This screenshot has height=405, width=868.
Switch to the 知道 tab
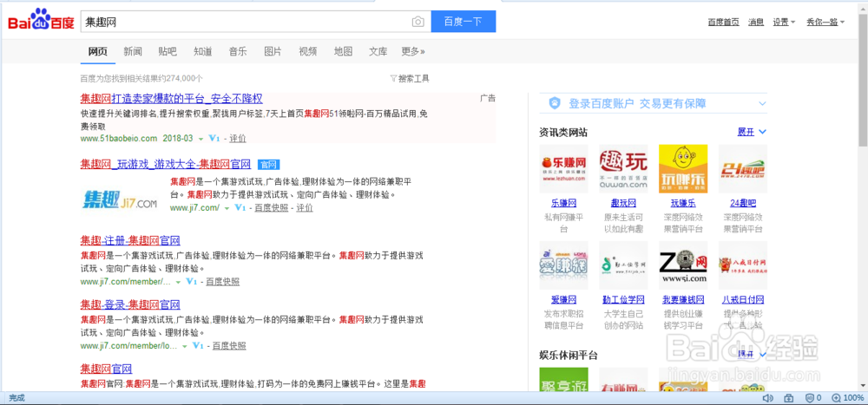[x=202, y=51]
